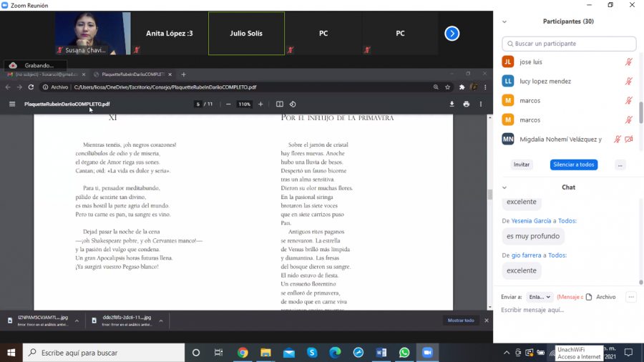
Task: Select the PlaquetteRubeinDario PDF tab
Action: pyautogui.click(x=132, y=74)
